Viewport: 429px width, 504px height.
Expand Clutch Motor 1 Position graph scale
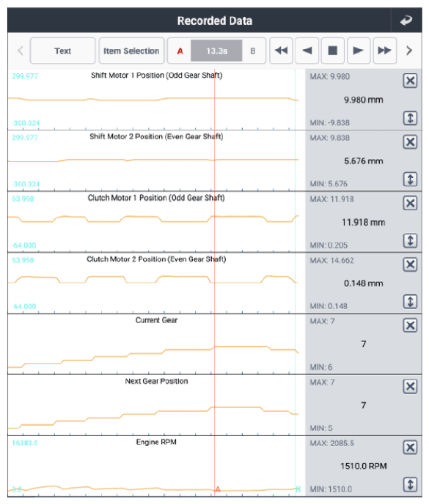click(x=410, y=240)
